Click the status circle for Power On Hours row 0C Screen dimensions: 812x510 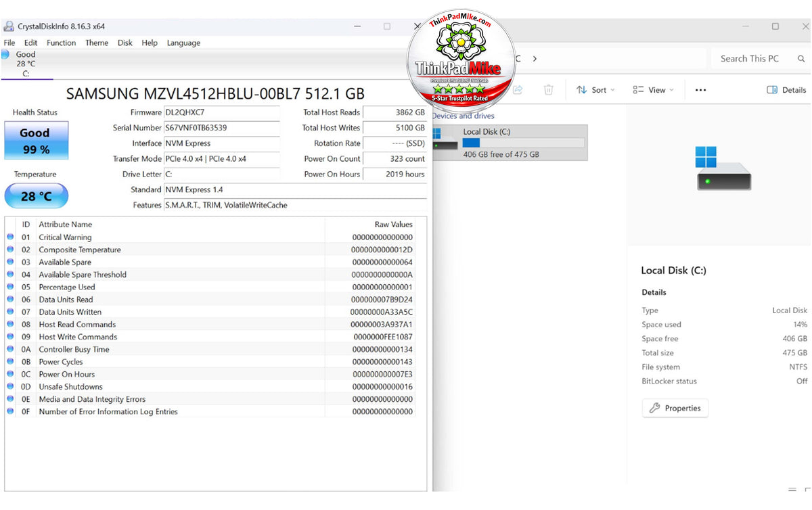point(10,374)
